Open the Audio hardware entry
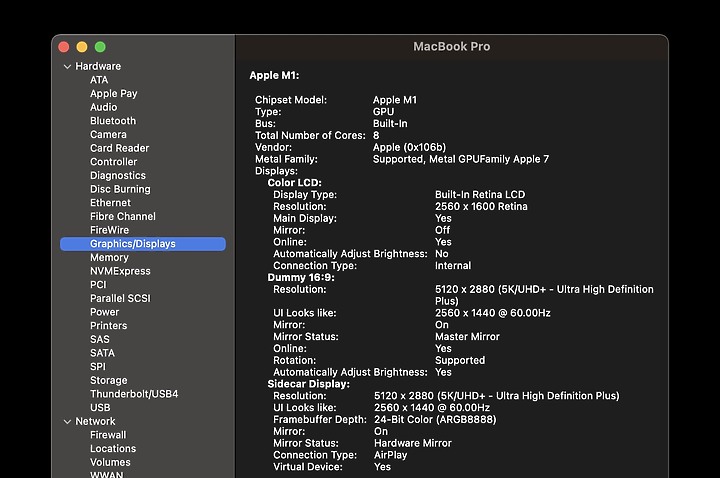The image size is (720, 478). [103, 107]
